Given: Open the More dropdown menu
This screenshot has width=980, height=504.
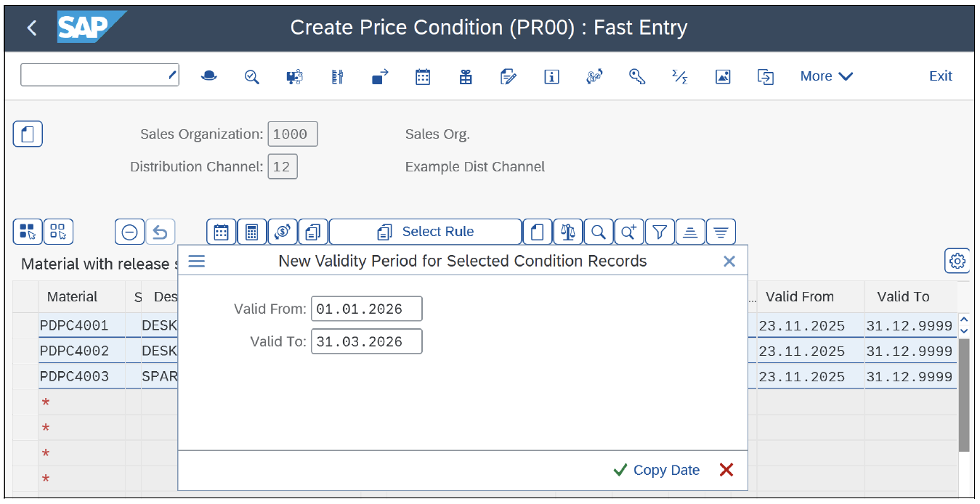Looking at the screenshot, I should tap(825, 76).
